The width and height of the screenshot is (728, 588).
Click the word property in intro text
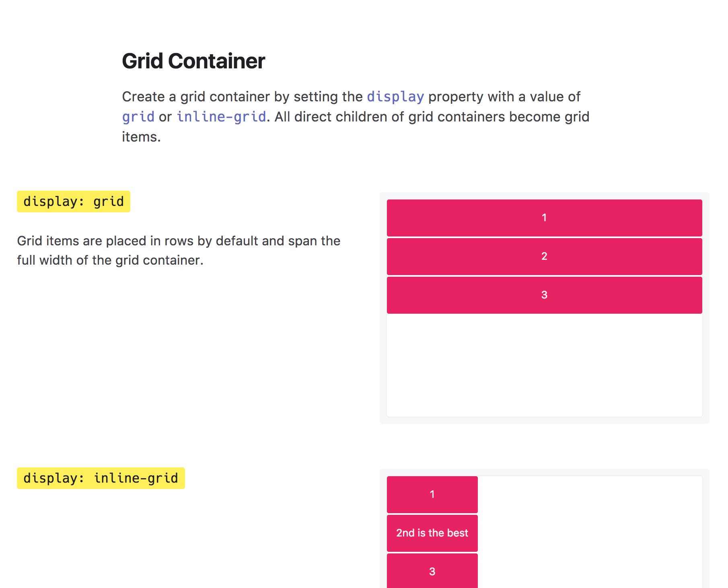click(x=456, y=97)
